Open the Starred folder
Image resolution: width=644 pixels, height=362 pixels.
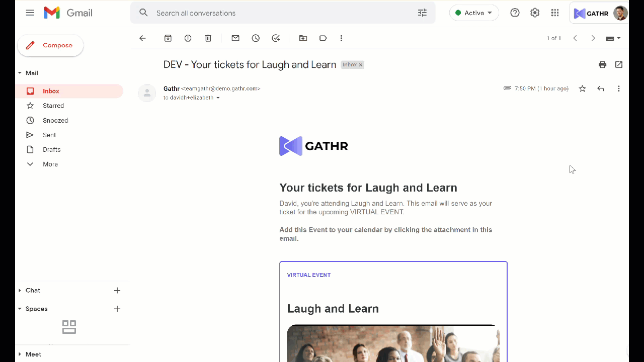point(53,106)
